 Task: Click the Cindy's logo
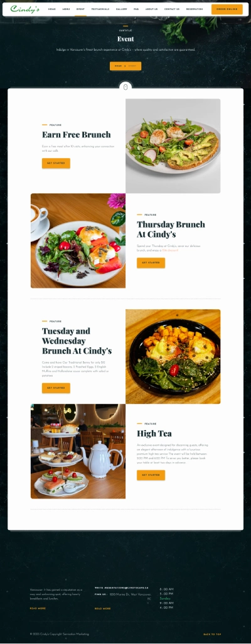(24, 9)
